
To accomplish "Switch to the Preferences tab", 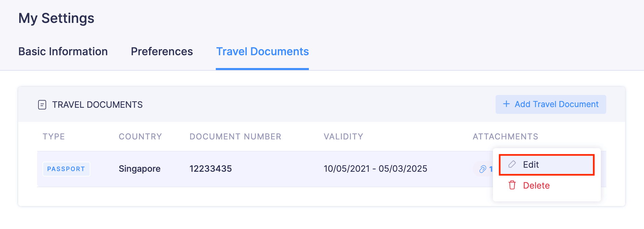I will (162, 52).
